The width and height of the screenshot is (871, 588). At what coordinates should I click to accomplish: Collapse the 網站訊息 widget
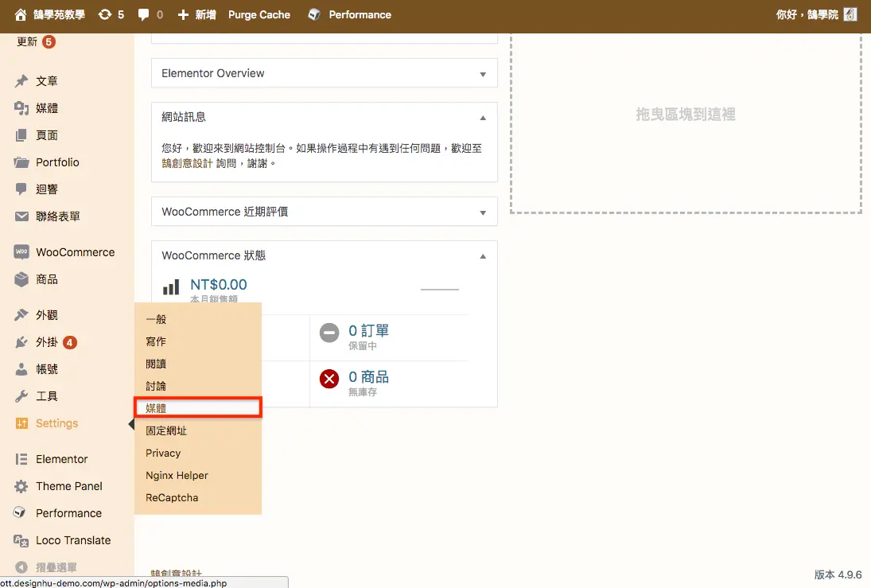pos(483,118)
